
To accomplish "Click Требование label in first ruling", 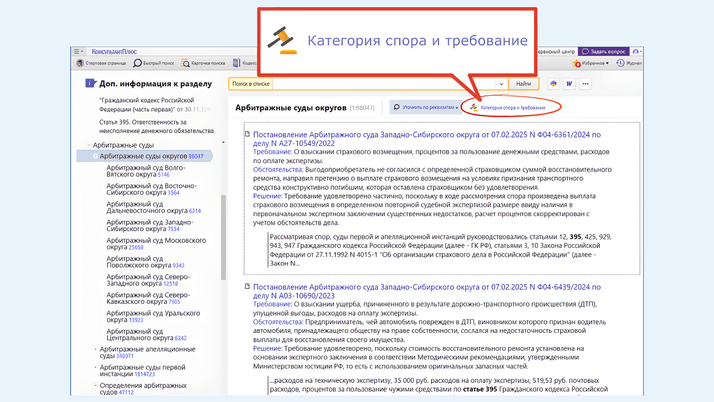I will (272, 152).
